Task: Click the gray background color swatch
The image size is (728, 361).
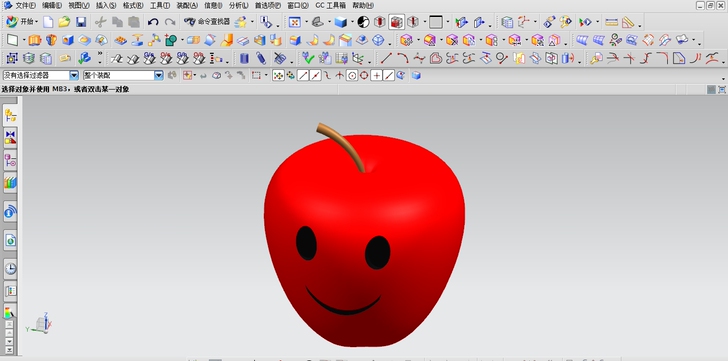Action: [x=436, y=22]
